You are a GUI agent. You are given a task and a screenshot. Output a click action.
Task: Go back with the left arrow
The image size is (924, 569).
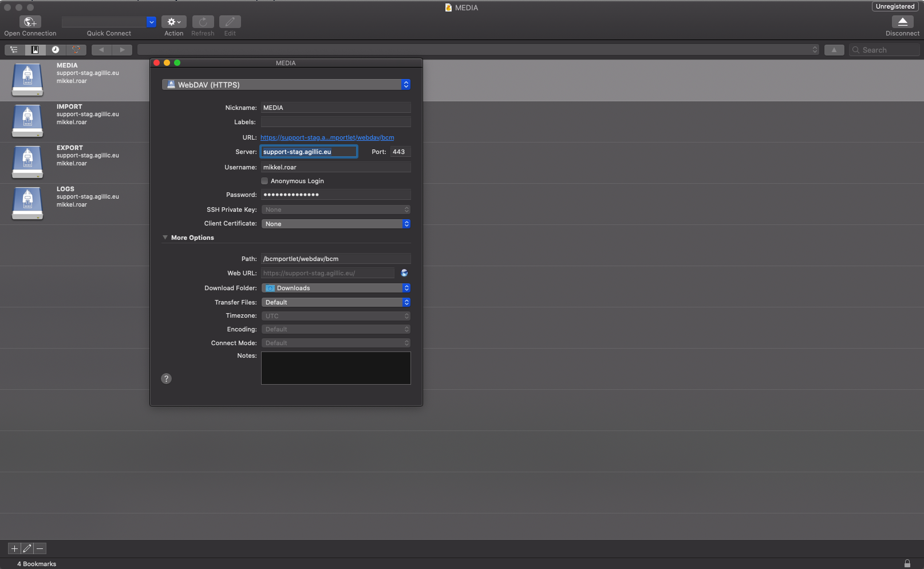coord(101,50)
